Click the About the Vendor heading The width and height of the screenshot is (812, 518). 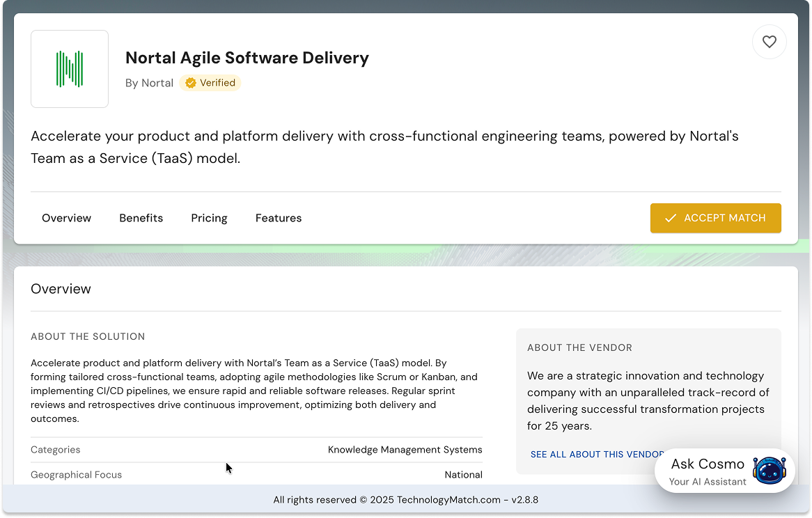(x=579, y=347)
